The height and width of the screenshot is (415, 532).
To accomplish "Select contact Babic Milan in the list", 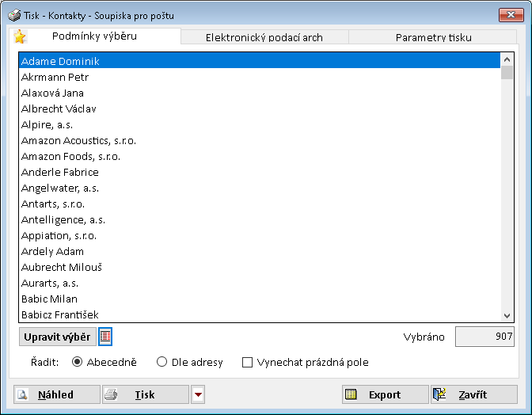I will [x=49, y=299].
